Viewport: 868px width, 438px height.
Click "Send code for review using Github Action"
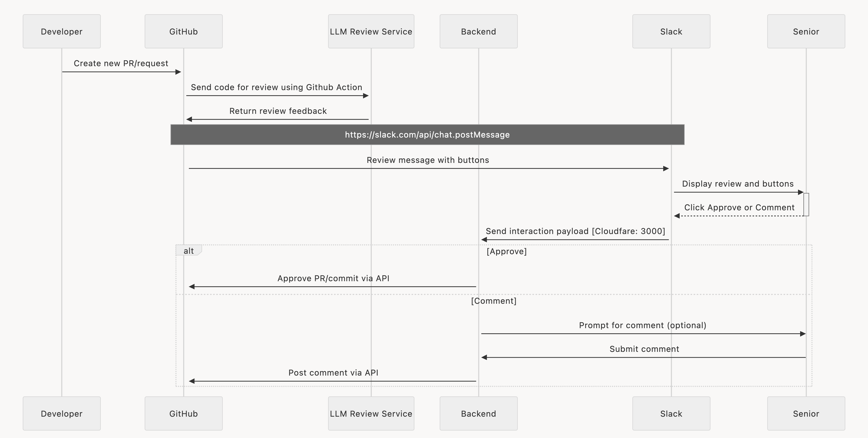click(276, 87)
